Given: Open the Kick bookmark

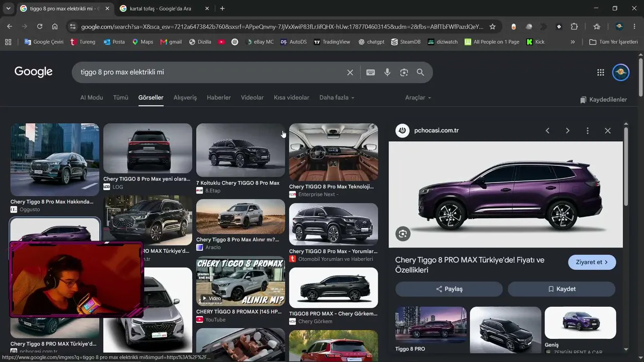Looking at the screenshot, I should coord(535,42).
